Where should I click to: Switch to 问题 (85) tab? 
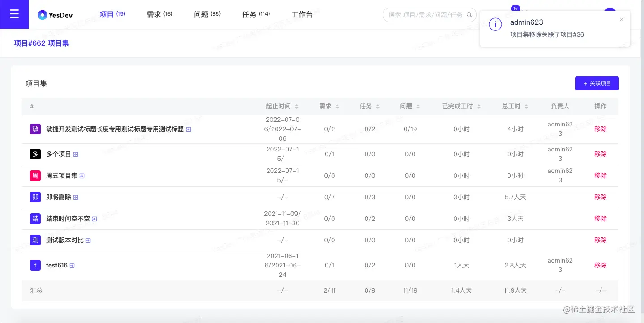pyautogui.click(x=207, y=14)
